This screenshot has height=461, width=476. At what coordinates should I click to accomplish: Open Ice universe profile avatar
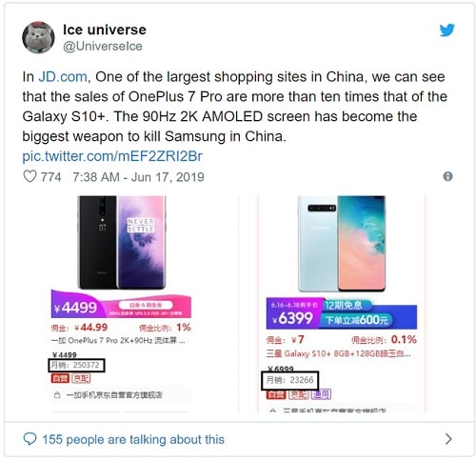pos(38,37)
